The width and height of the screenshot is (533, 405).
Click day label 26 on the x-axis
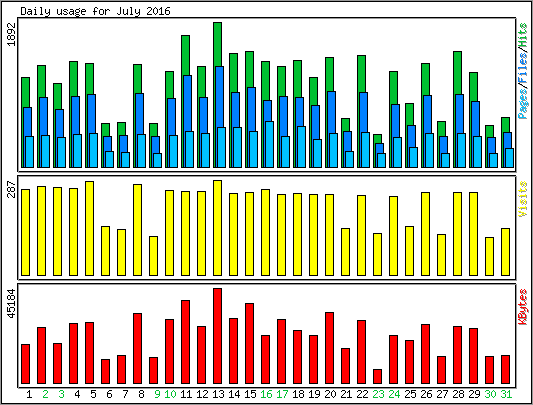pyautogui.click(x=426, y=394)
